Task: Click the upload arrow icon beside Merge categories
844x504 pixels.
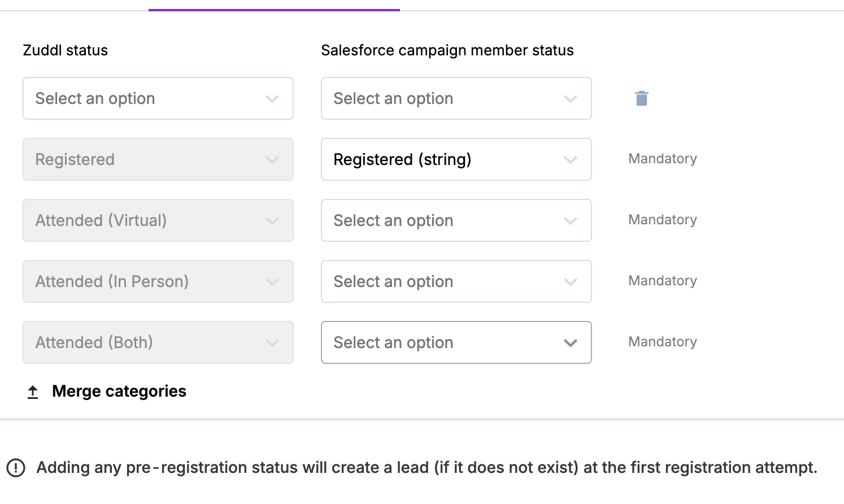Action: tap(33, 392)
